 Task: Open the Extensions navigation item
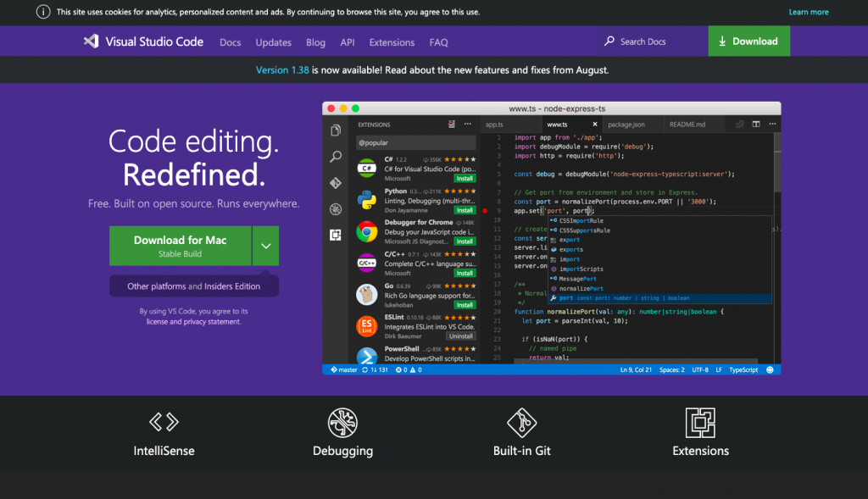point(392,42)
